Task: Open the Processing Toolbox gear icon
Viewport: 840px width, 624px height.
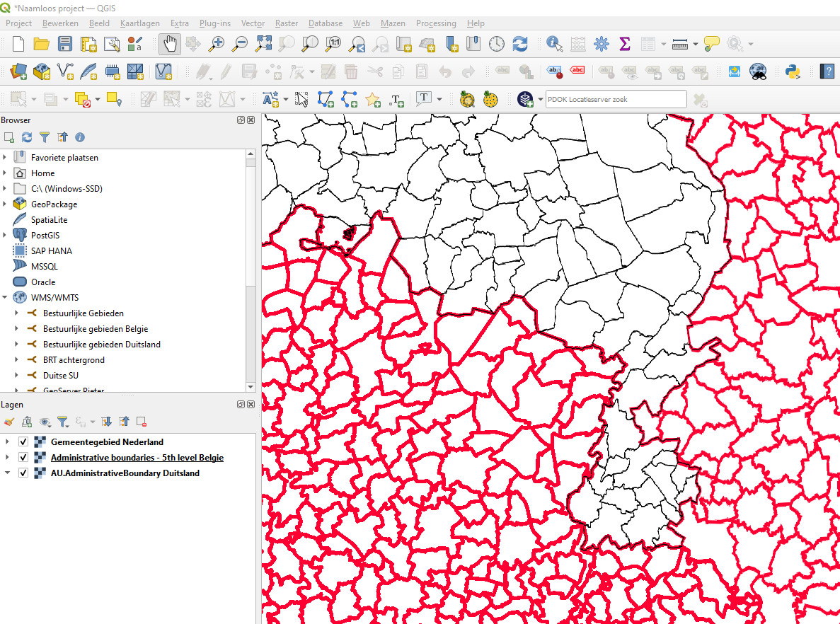Action: (601, 44)
